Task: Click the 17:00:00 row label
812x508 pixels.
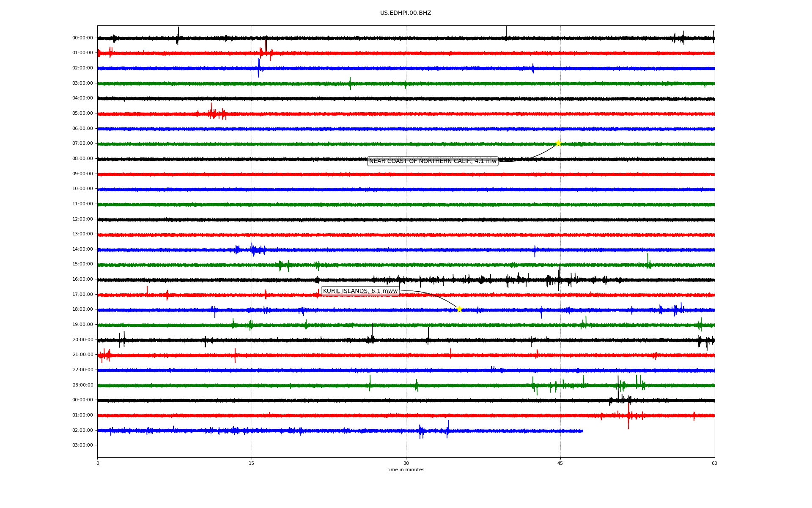Action: 82,294
